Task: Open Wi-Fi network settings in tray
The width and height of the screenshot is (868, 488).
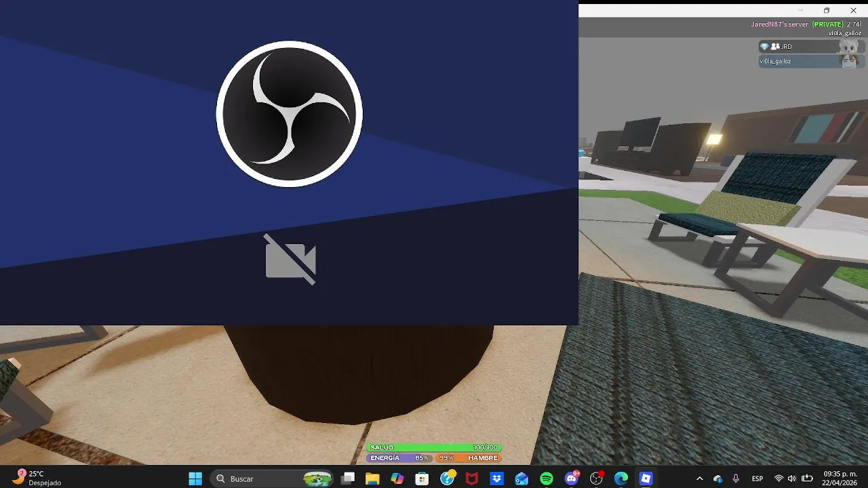Action: [778, 479]
